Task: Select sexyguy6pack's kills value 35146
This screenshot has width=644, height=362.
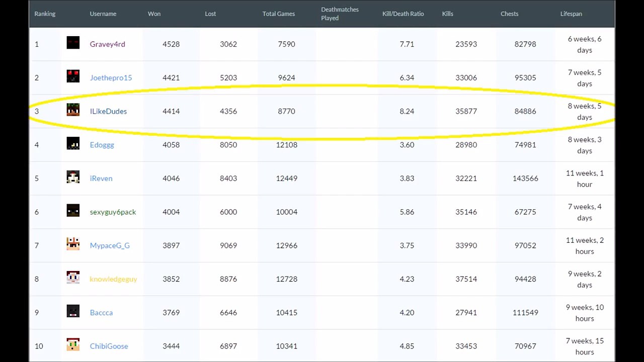Action: click(x=466, y=212)
